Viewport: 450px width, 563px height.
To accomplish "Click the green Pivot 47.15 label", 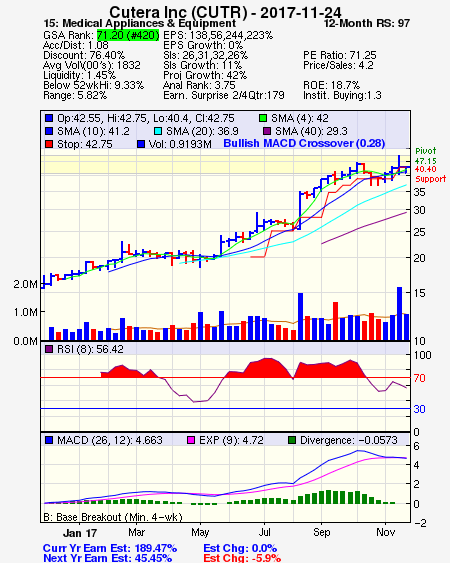I will (x=426, y=156).
